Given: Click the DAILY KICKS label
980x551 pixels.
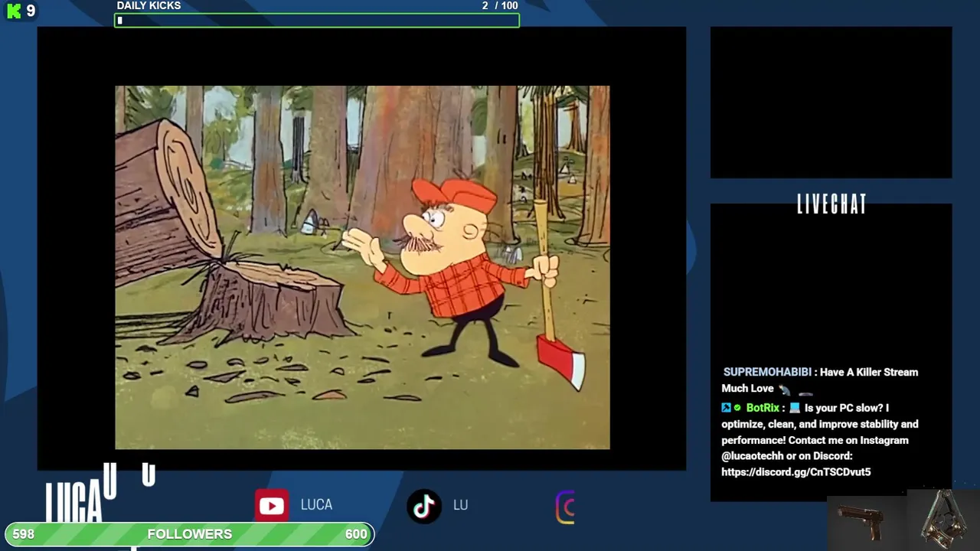Looking at the screenshot, I should (x=149, y=5).
